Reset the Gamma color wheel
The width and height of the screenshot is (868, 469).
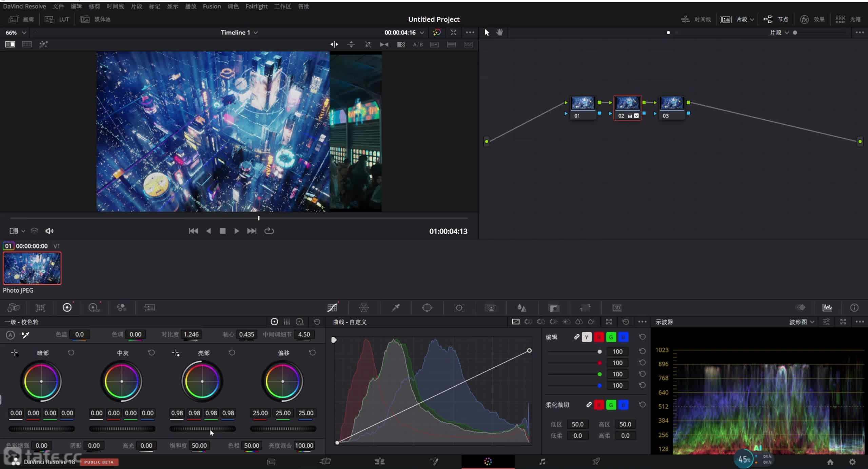tap(151, 352)
